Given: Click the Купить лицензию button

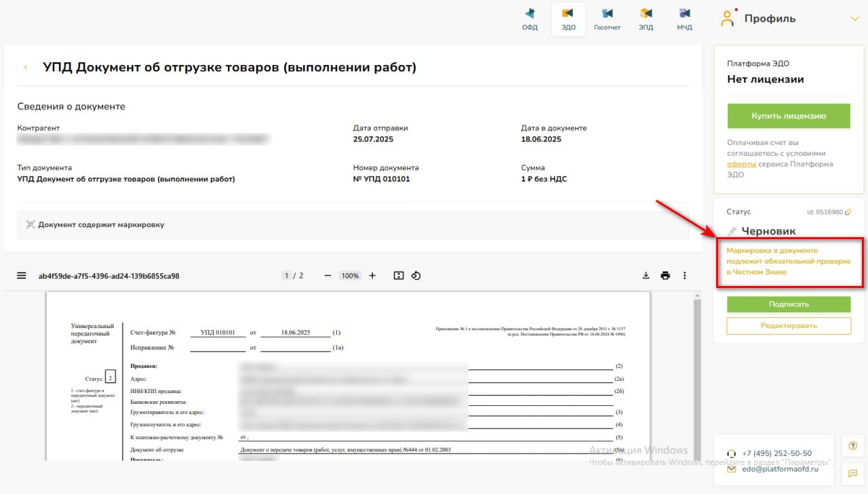Looking at the screenshot, I should pos(789,116).
